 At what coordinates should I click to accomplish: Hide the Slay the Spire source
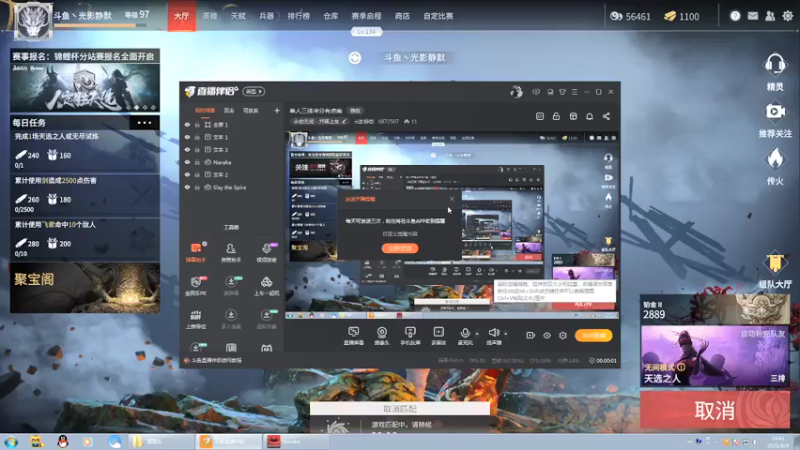[187, 187]
